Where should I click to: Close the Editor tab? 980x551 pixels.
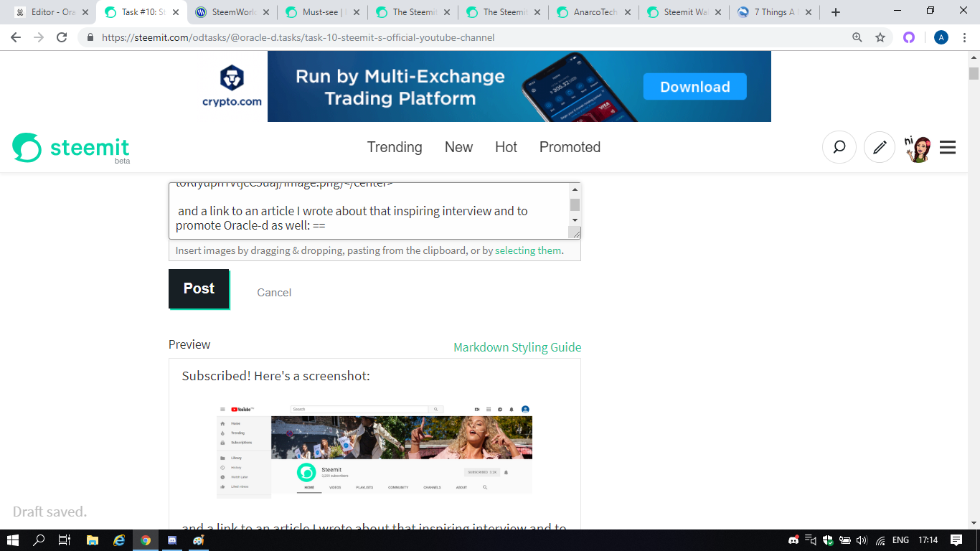tap(85, 12)
